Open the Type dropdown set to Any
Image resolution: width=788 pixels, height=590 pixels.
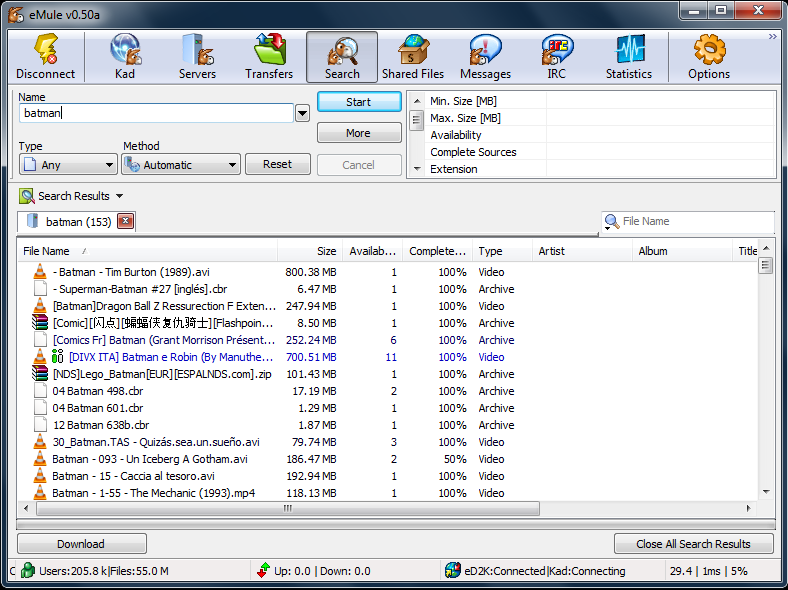coord(68,165)
